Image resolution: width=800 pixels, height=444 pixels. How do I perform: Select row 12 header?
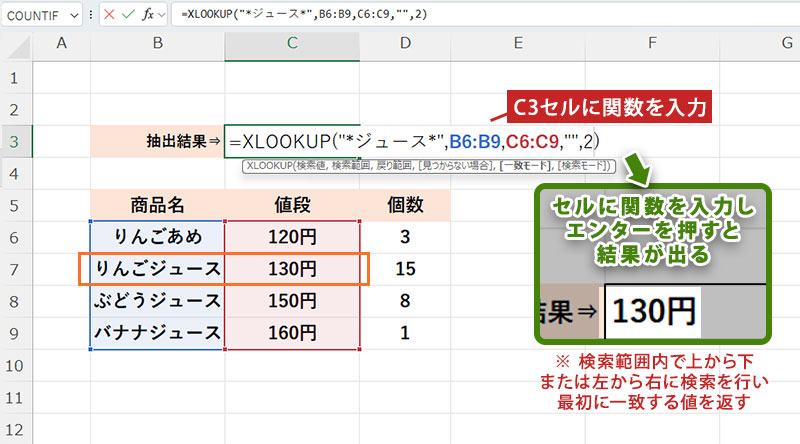point(14,430)
